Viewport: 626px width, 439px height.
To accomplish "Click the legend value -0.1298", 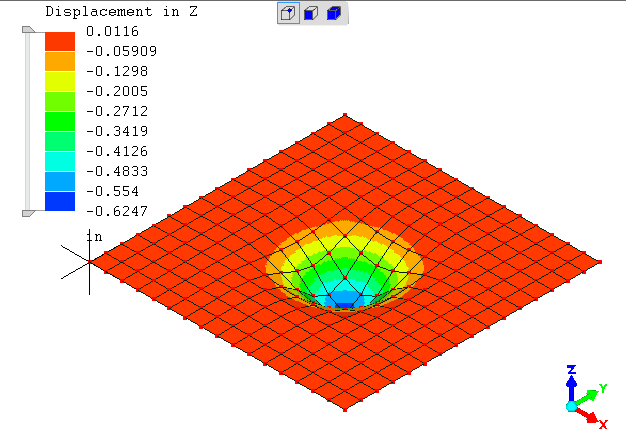I will point(117,71).
